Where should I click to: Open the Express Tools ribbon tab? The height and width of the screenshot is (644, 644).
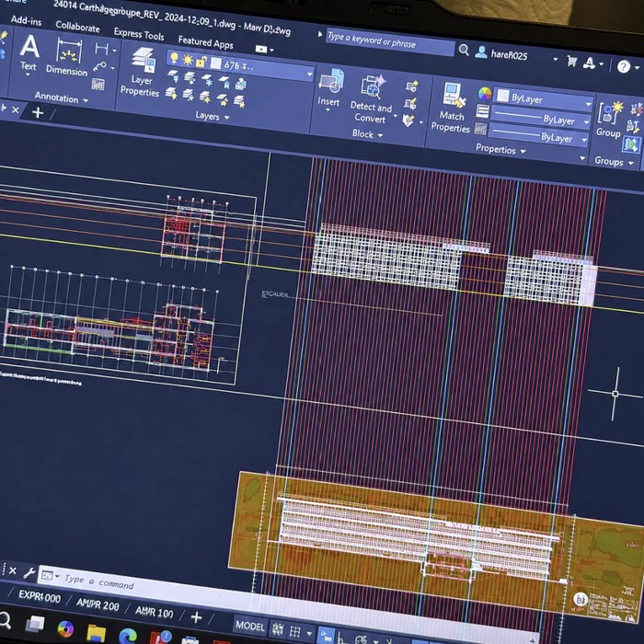click(139, 34)
